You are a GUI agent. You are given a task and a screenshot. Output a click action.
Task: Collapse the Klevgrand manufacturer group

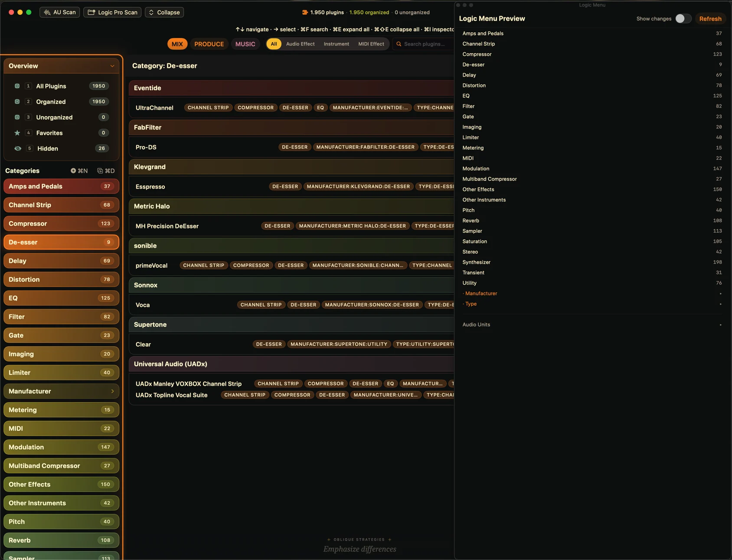[291, 167]
